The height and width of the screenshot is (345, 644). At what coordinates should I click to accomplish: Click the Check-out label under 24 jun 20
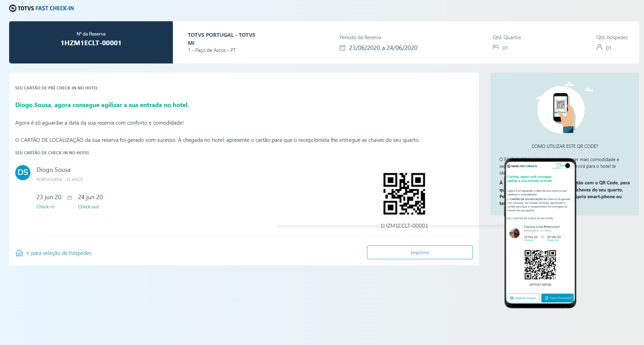[x=88, y=207]
